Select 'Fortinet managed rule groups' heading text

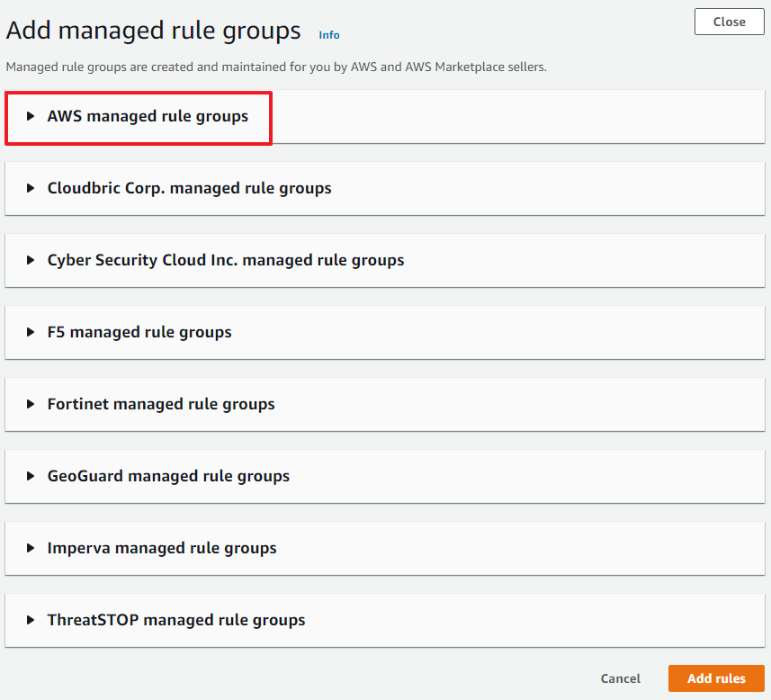(161, 404)
